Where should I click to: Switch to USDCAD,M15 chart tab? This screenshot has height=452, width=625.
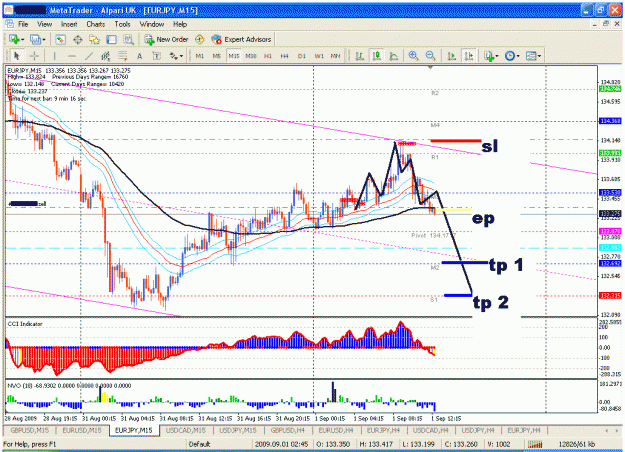[x=185, y=430]
